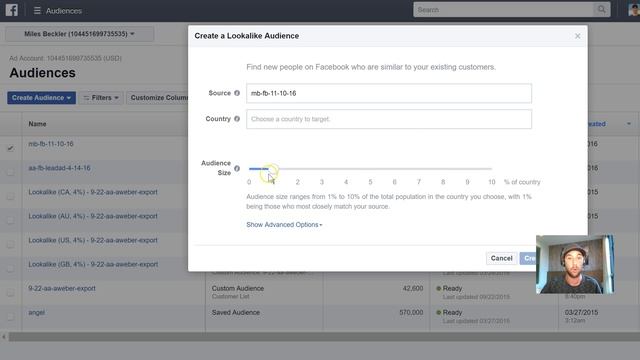Click the 42,600 size value

[x=413, y=288]
